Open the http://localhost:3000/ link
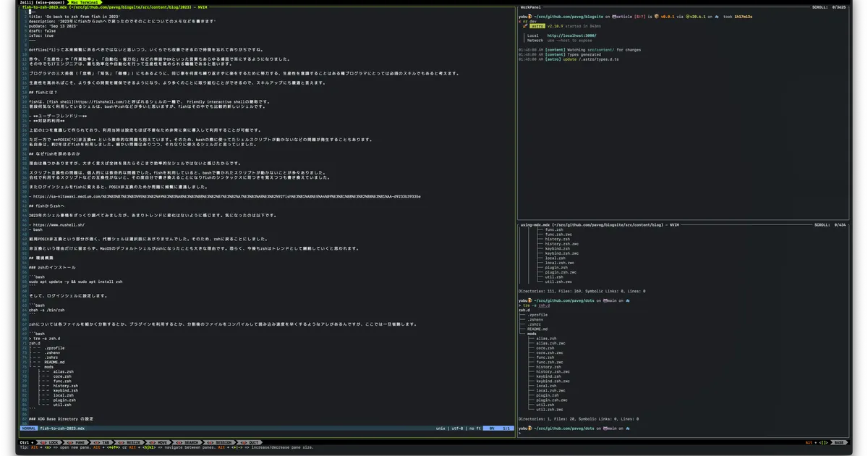Screen dimensions: 868x456 pyautogui.click(x=572, y=35)
